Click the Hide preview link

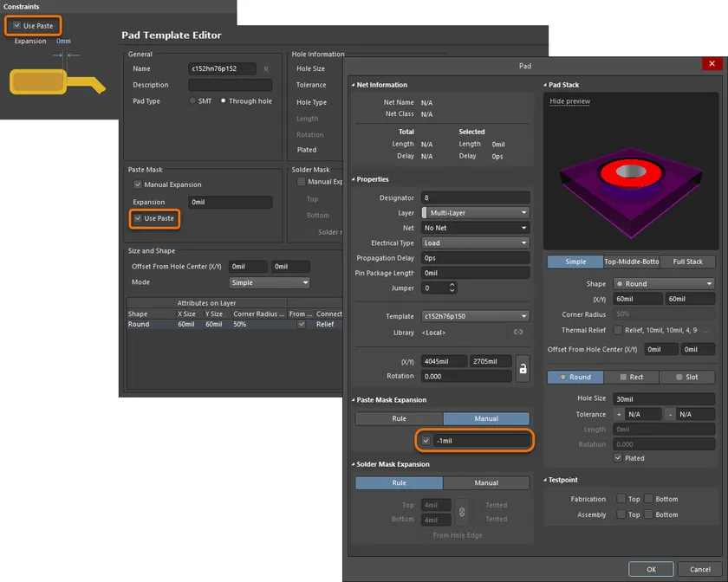(x=569, y=101)
